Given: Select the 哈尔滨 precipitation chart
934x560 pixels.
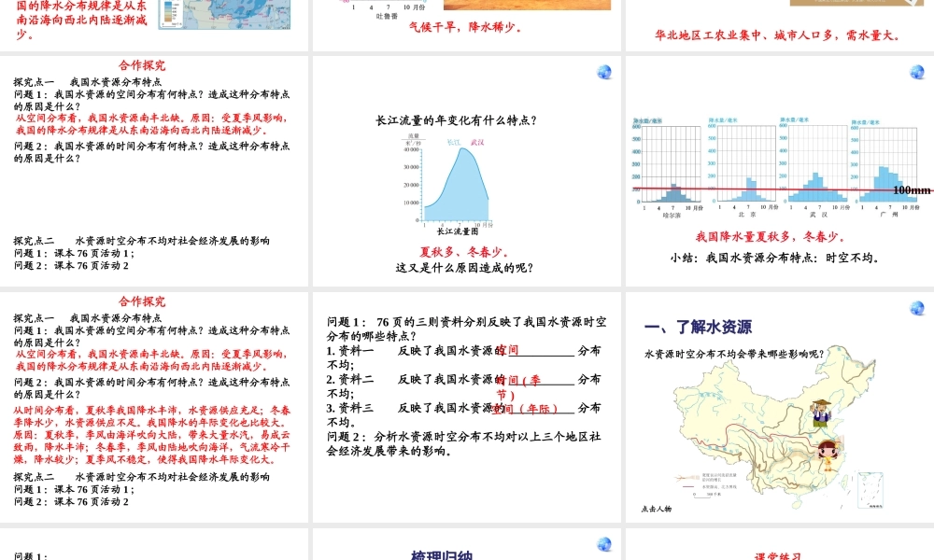Looking at the screenshot, I should click(x=667, y=168).
